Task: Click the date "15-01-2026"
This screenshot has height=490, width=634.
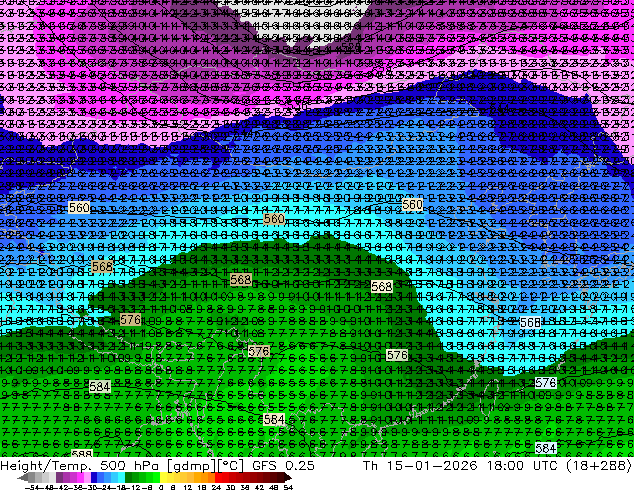Action: point(432,465)
